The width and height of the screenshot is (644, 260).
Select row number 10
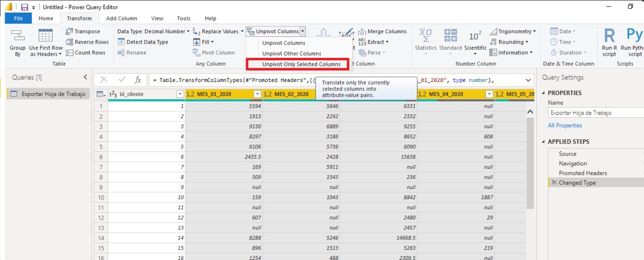pyautogui.click(x=101, y=198)
